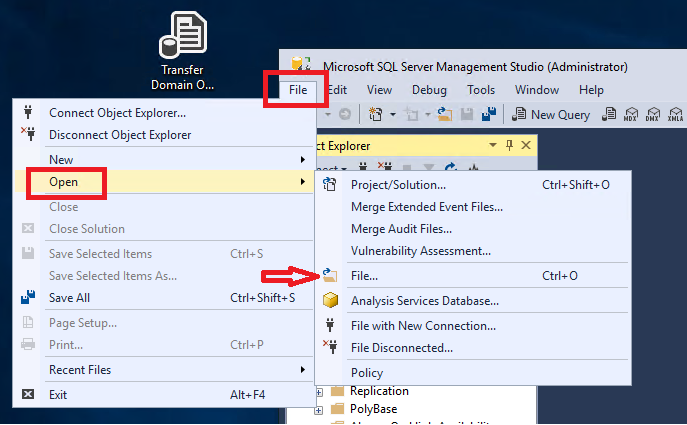The image size is (687, 425).
Task: Expand the PolyBase tree node
Action: coord(319,411)
